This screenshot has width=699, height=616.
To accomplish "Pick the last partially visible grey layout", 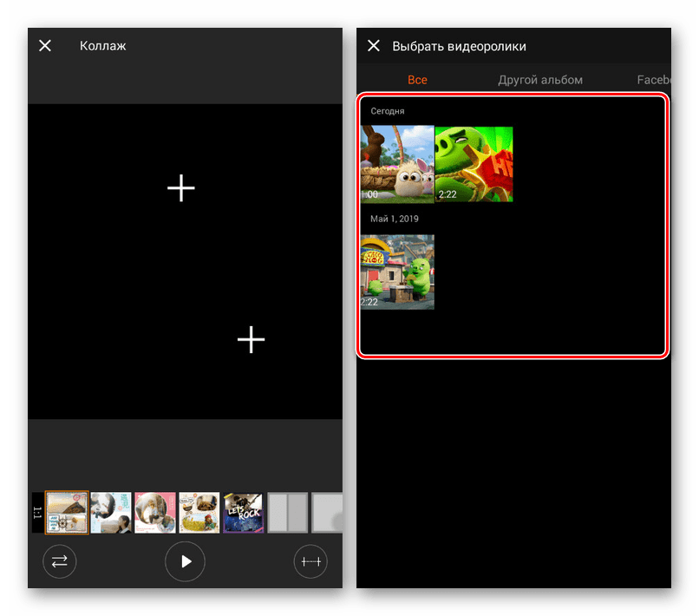I will [x=327, y=513].
